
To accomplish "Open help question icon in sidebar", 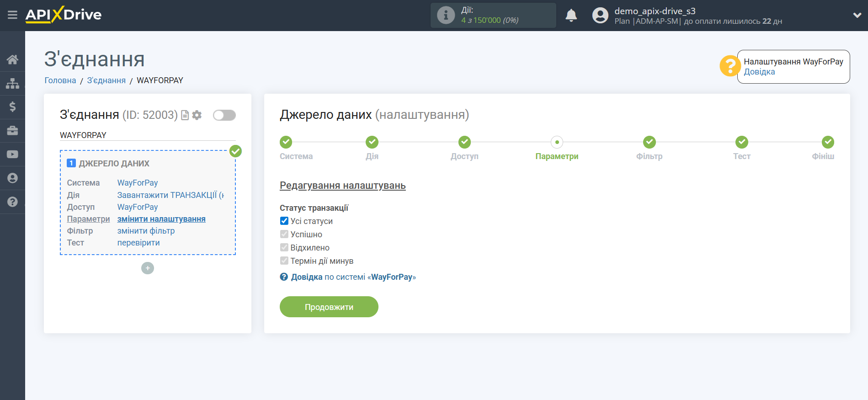I will pyautogui.click(x=12, y=202).
